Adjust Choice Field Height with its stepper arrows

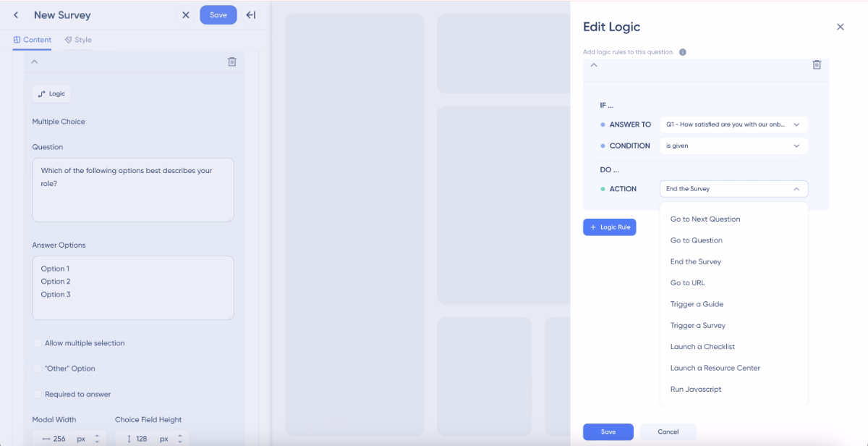(180, 439)
